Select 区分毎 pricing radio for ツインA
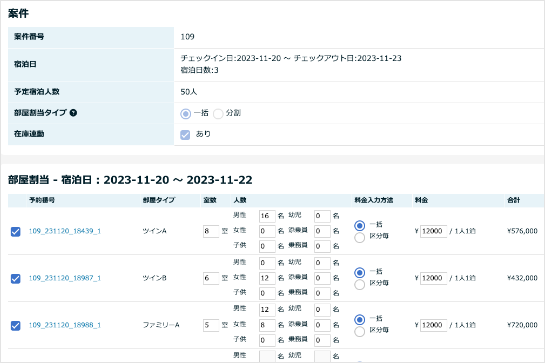 [x=359, y=237]
